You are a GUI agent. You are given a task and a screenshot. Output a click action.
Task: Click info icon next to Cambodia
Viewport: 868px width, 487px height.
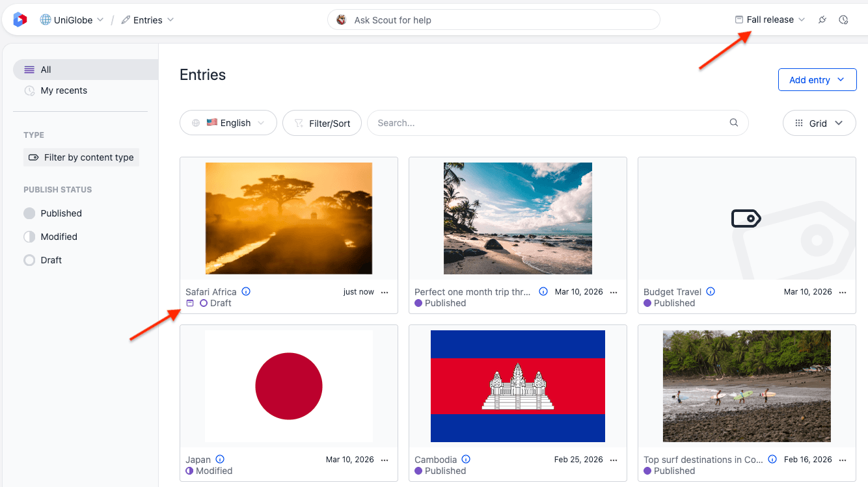pyautogui.click(x=466, y=459)
